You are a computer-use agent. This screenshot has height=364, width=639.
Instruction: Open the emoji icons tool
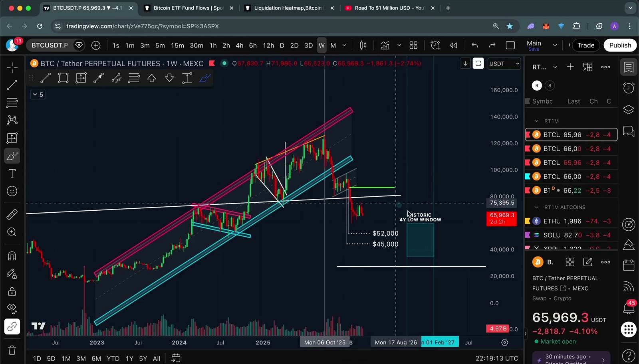(x=12, y=191)
